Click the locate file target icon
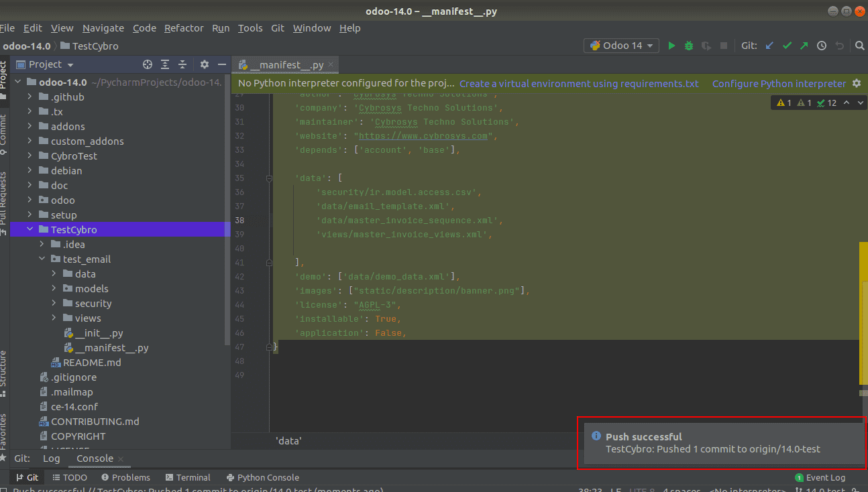The width and height of the screenshot is (868, 492). pyautogui.click(x=148, y=64)
